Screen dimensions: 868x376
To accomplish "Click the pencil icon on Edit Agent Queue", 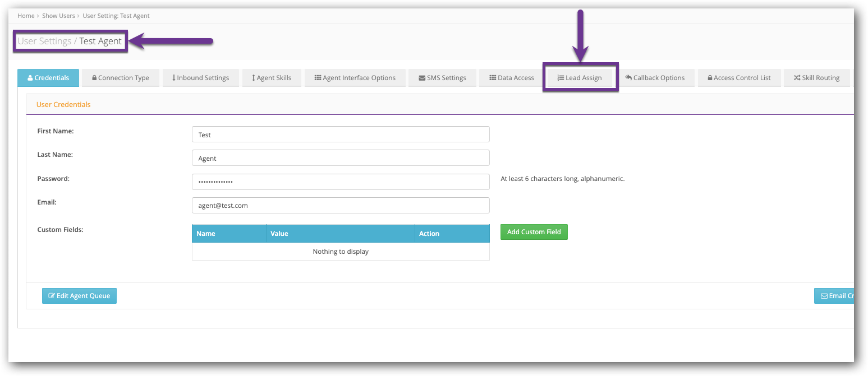I will (52, 295).
